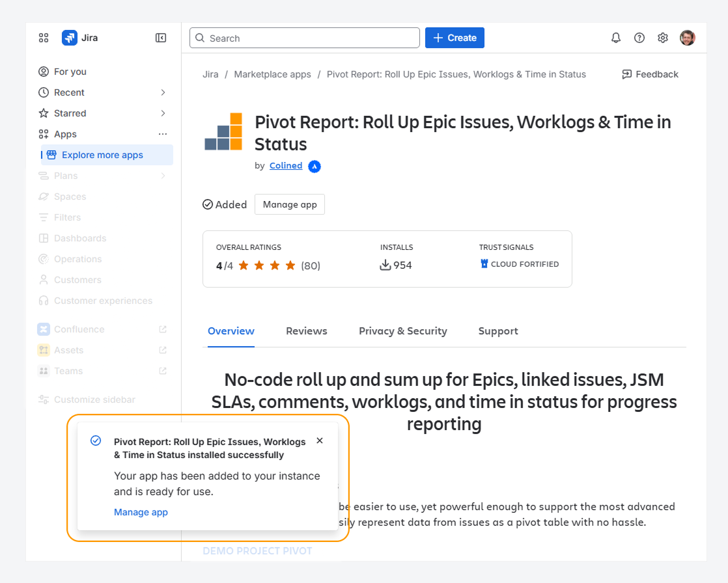728x583 pixels.
Task: Open the app switcher grid icon
Action: tap(44, 38)
